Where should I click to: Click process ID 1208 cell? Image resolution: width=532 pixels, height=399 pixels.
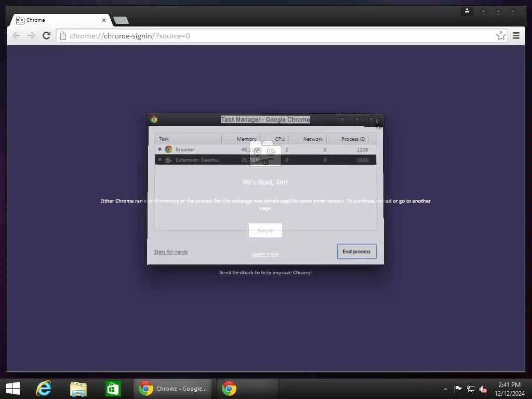(x=362, y=150)
